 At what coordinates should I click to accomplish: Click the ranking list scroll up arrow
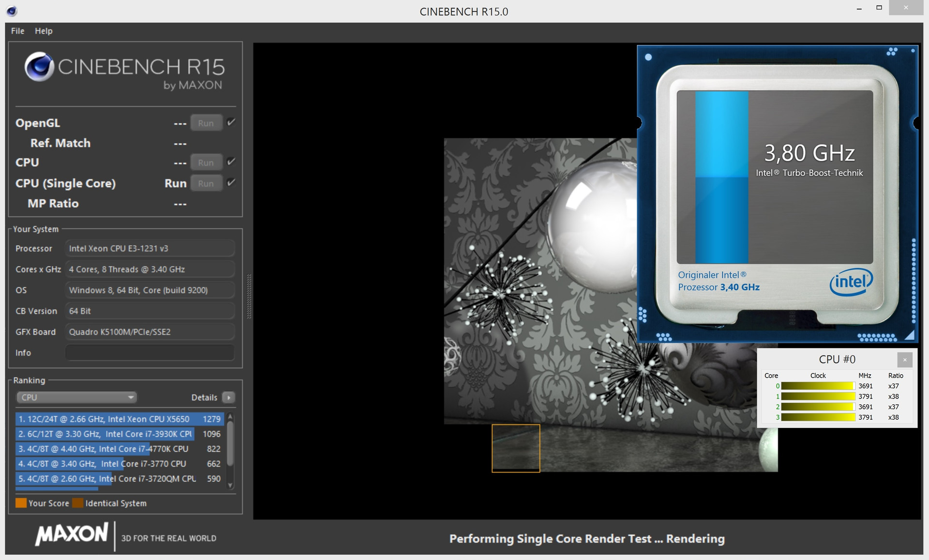(230, 416)
